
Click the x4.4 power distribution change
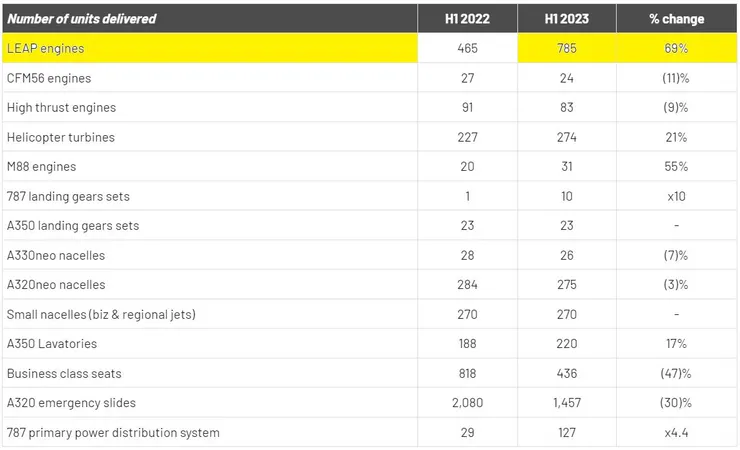pos(676,432)
